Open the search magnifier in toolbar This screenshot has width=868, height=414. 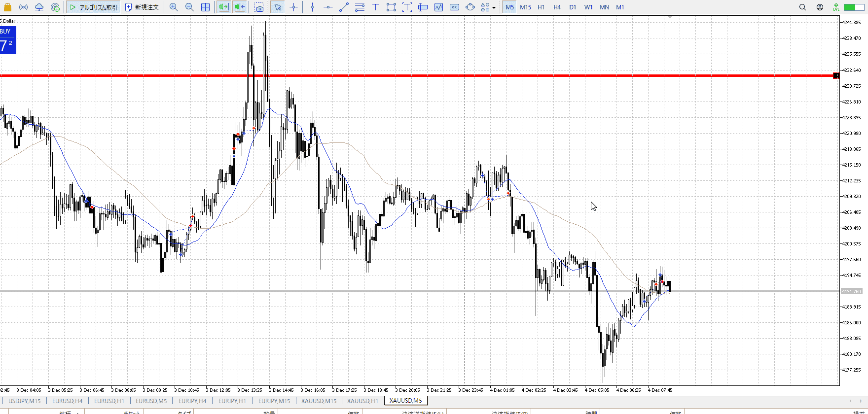point(802,7)
